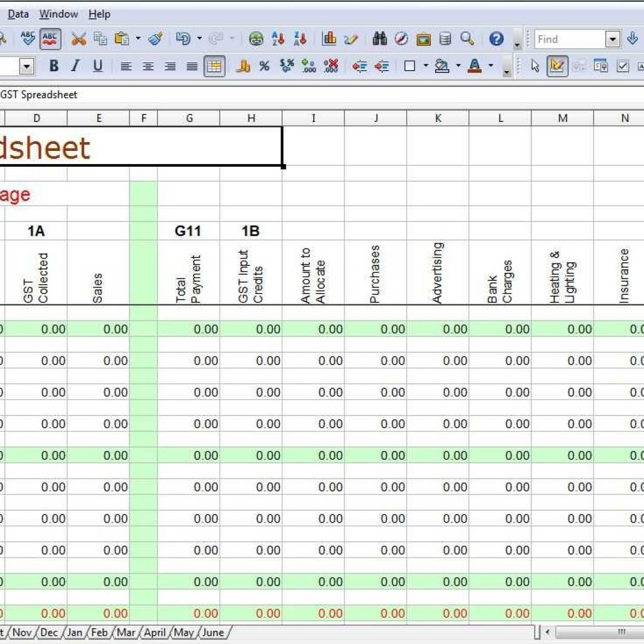
Task: Open Help with the question mark button
Action: coord(497,38)
